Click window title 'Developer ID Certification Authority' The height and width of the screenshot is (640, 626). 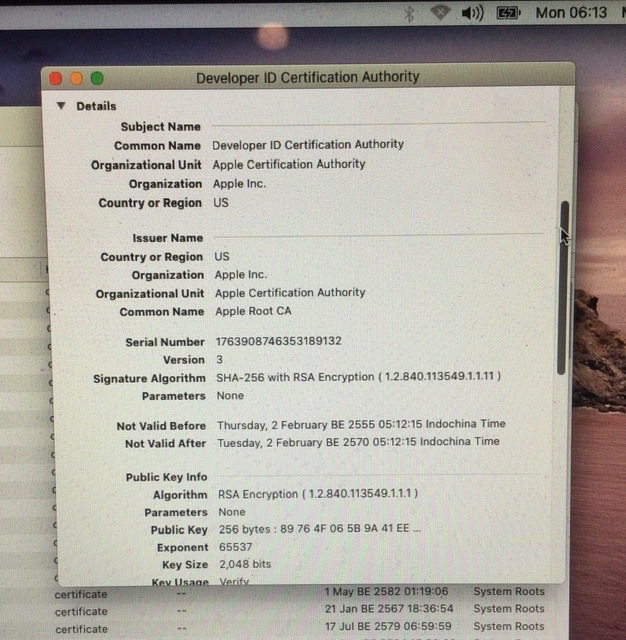(308, 77)
